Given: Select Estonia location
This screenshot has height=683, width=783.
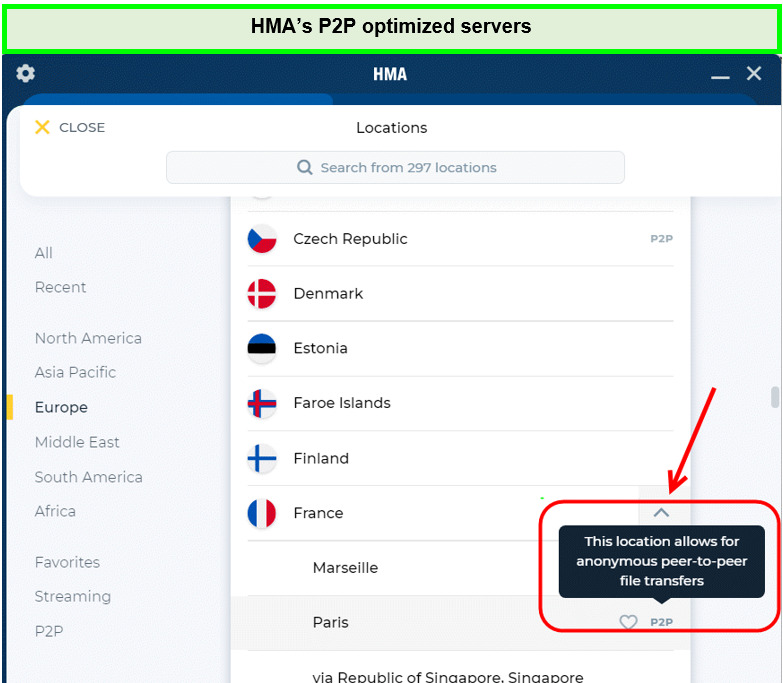Looking at the screenshot, I should click(460, 348).
